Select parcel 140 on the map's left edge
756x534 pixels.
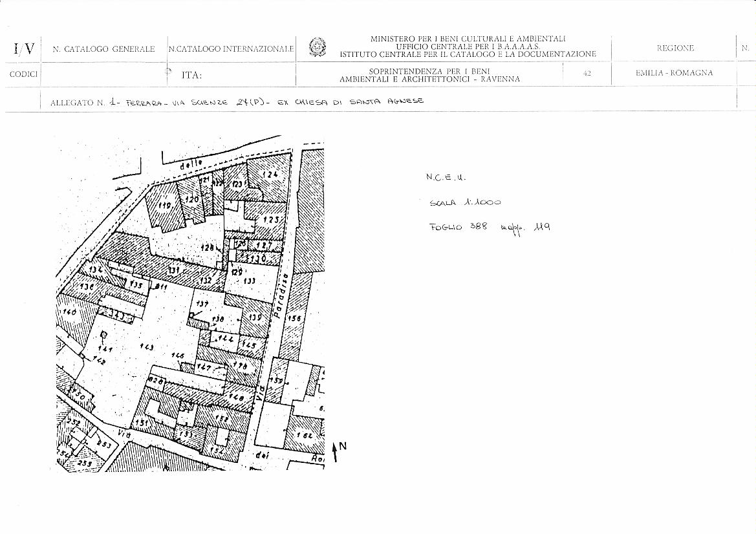(x=69, y=313)
